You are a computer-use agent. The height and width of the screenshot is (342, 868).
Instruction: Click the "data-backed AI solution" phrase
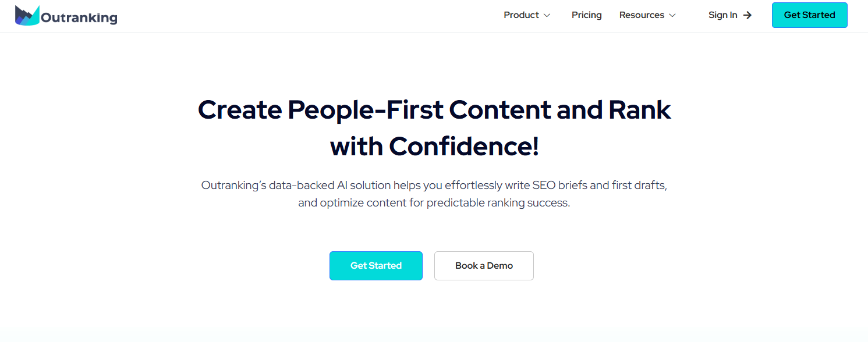tap(330, 186)
